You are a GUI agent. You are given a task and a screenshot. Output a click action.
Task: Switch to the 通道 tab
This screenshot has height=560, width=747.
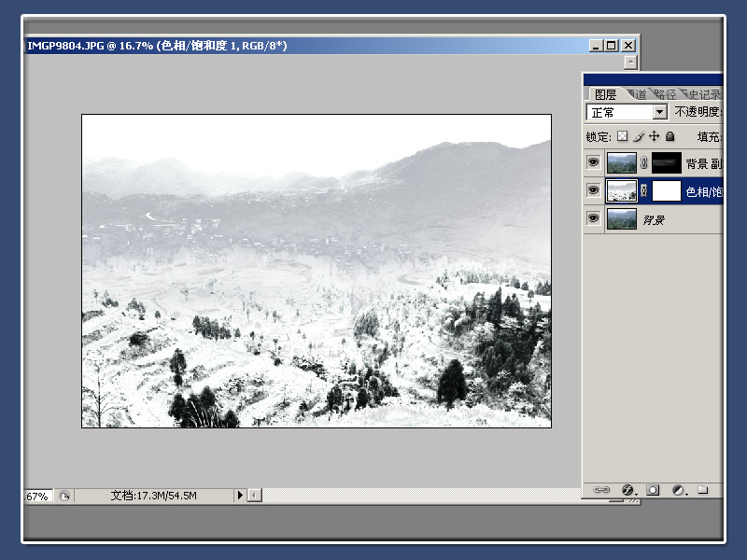pyautogui.click(x=637, y=94)
